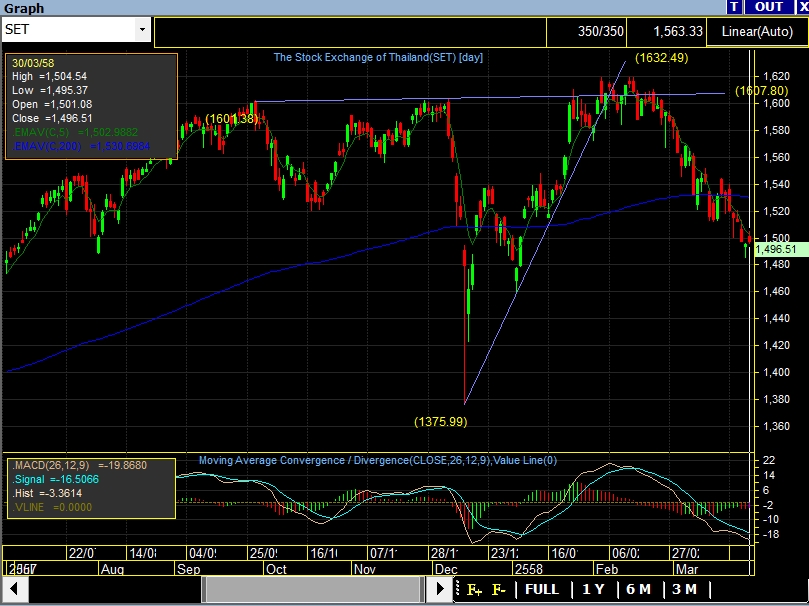The image size is (809, 606).
Task: Click the Mar month label on timeline
Action: [x=687, y=569]
